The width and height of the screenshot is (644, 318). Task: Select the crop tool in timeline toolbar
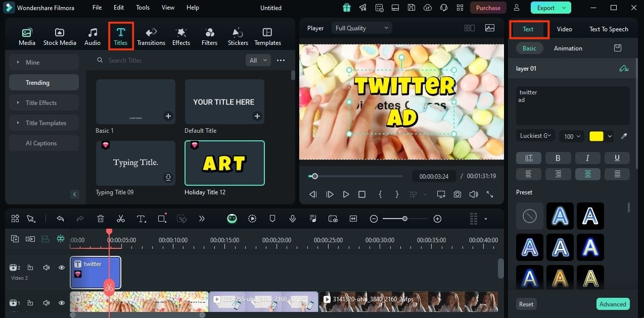(162, 219)
